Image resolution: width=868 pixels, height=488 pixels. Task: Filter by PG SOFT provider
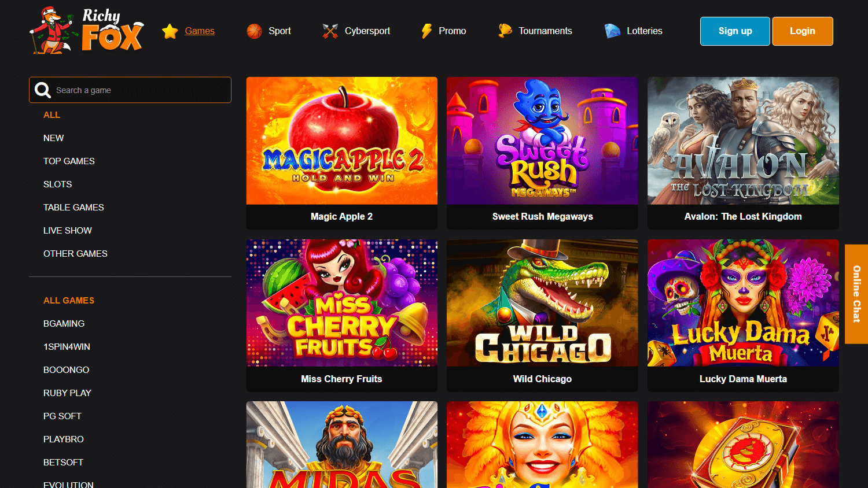[x=62, y=416]
